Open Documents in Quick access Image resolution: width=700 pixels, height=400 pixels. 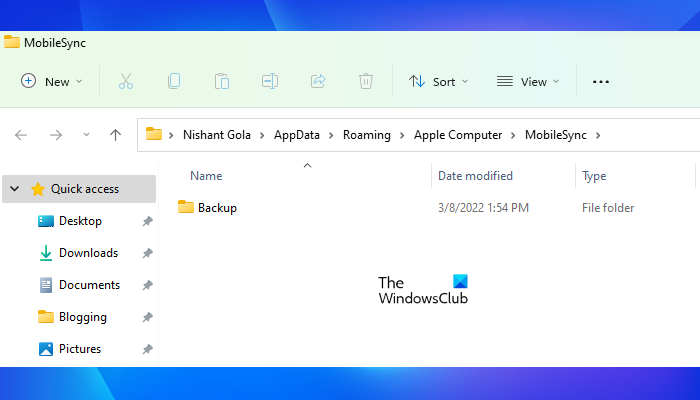tap(89, 285)
